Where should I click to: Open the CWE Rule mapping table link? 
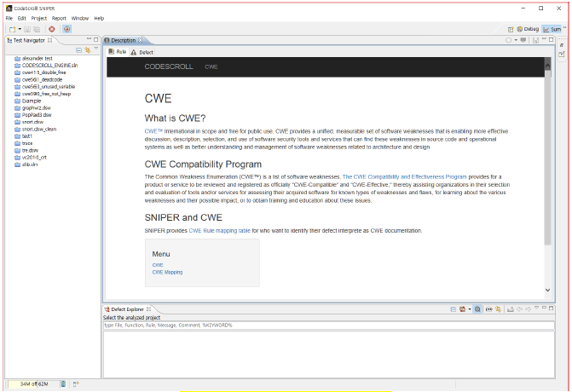(220, 231)
